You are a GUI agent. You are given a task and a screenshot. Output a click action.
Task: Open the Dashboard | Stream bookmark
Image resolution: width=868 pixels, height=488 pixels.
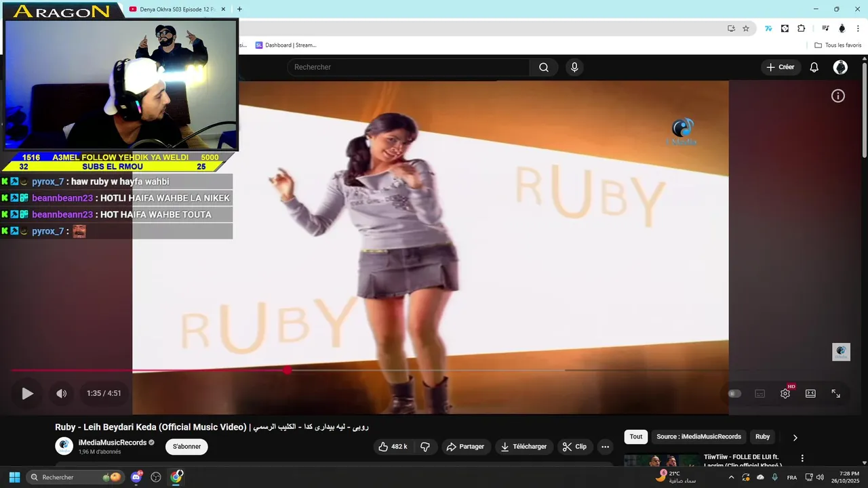[x=285, y=45]
